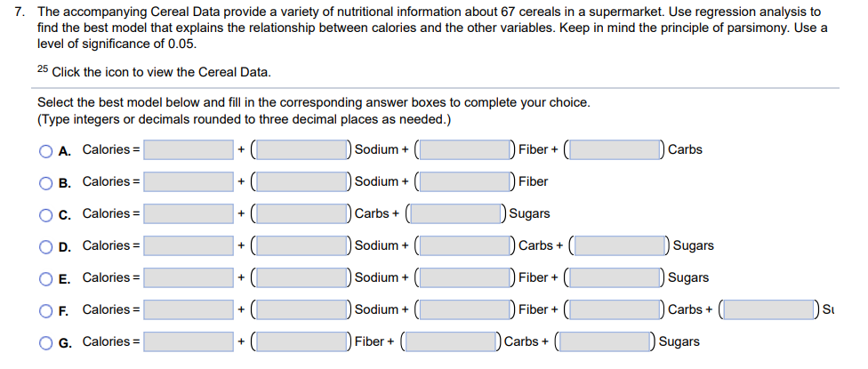This screenshot has height=369, width=868.
Task: Click the Sugars coefficient box in option C
Action: [x=457, y=214]
